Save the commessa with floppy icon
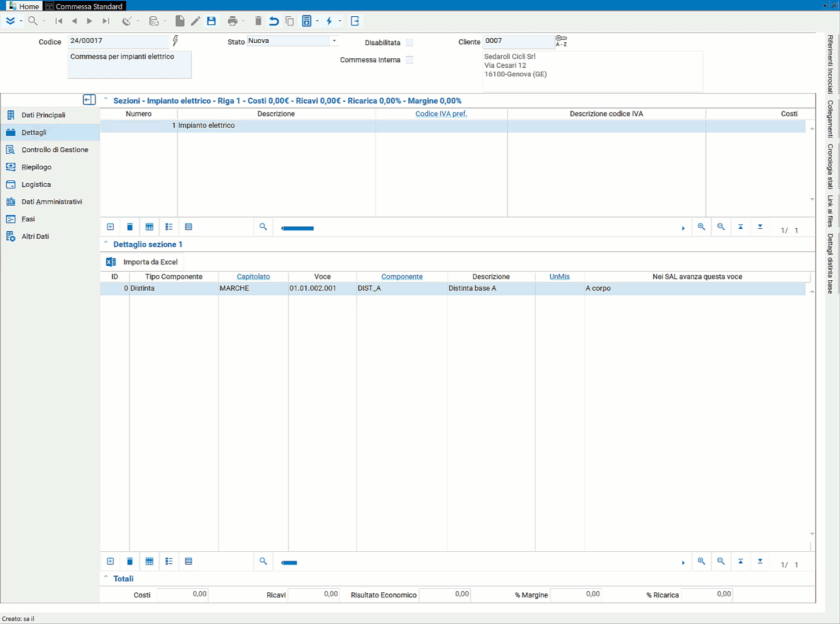 point(212,21)
